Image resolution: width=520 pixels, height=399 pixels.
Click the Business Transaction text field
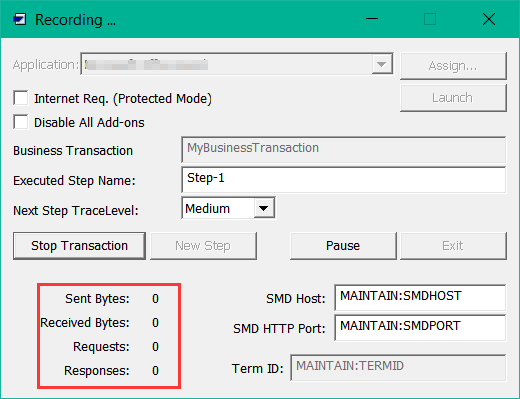pos(344,149)
